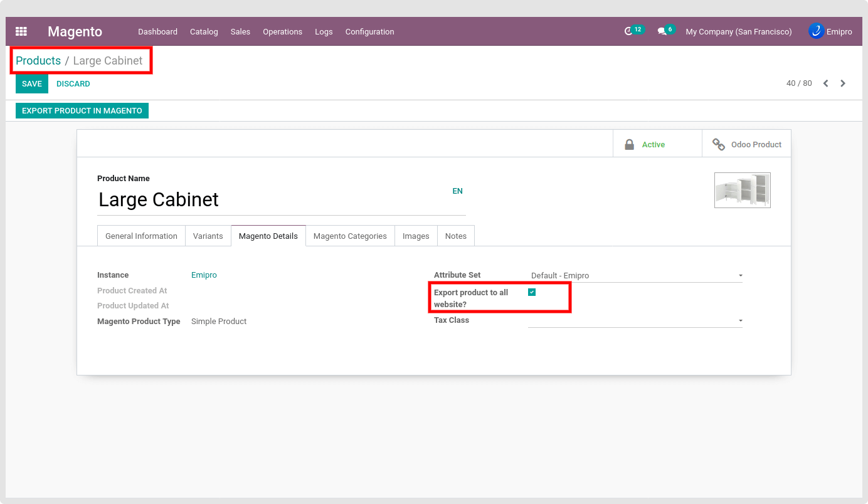Image resolution: width=868 pixels, height=504 pixels.
Task: Click the Products breadcrumb link
Action: click(38, 61)
